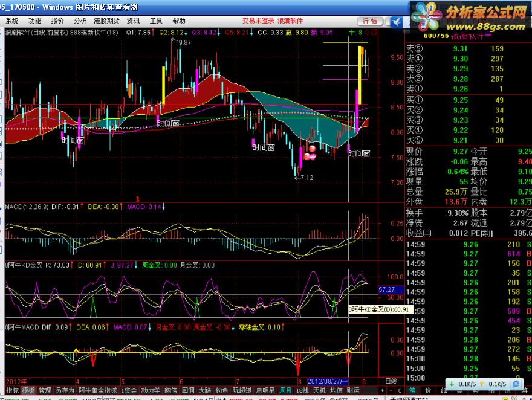The height and width of the screenshot is (400, 532).
Task: Click the 2012/08/27 date marker on timeline
Action: point(328,381)
